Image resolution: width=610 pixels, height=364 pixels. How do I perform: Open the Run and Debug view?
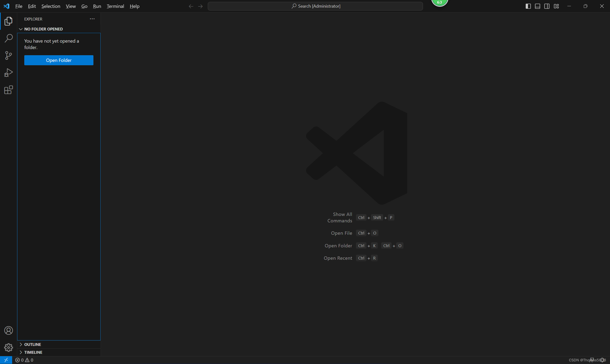[x=9, y=73]
